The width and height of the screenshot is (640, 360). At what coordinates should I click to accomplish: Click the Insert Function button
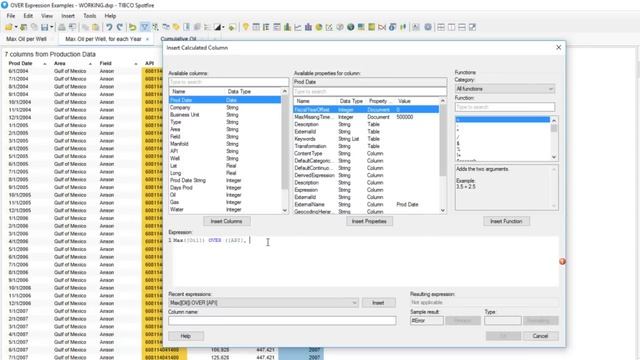506,221
